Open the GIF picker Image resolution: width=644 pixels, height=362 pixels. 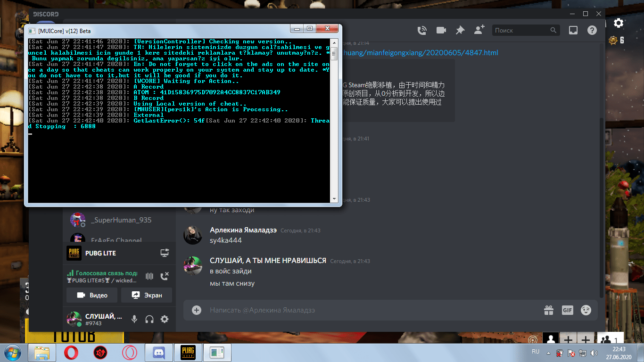pos(567,310)
